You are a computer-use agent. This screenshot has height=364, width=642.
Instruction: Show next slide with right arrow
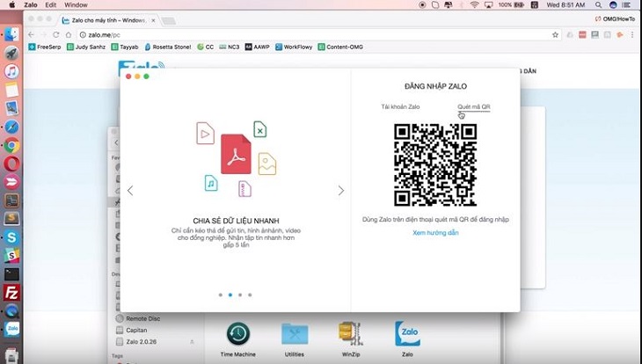click(340, 191)
